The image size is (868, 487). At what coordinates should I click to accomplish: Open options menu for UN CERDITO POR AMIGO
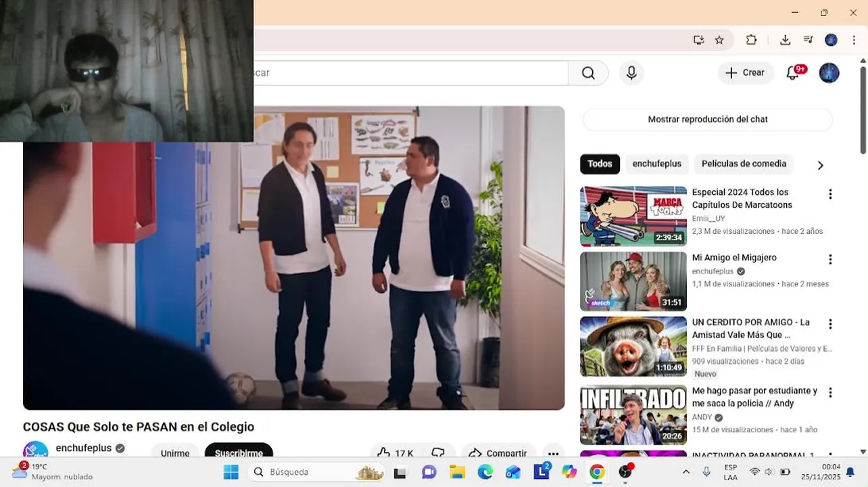(830, 324)
